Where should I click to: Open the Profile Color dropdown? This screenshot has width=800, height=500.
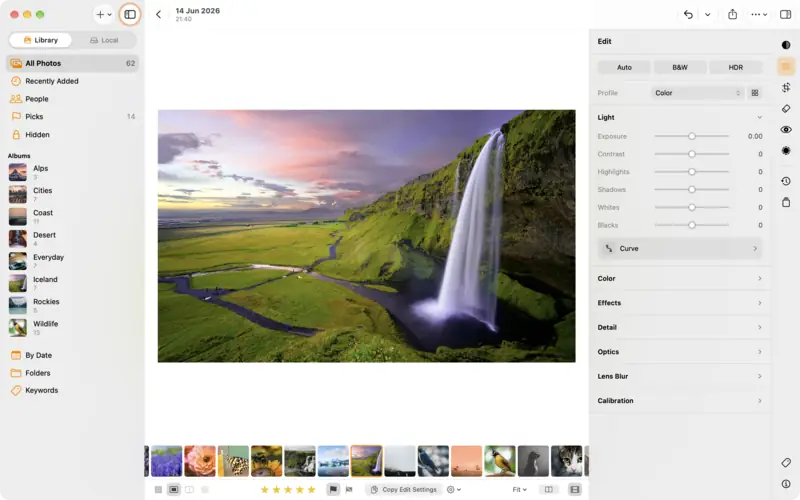coord(697,93)
